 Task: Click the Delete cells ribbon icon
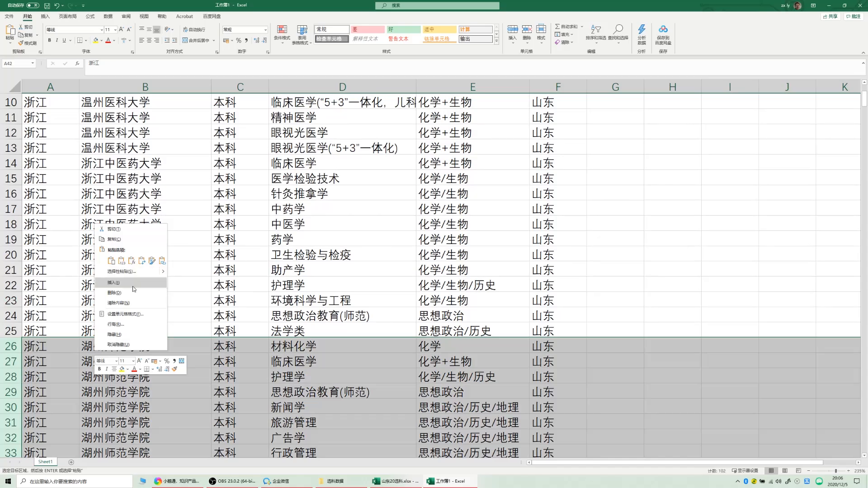527,30
